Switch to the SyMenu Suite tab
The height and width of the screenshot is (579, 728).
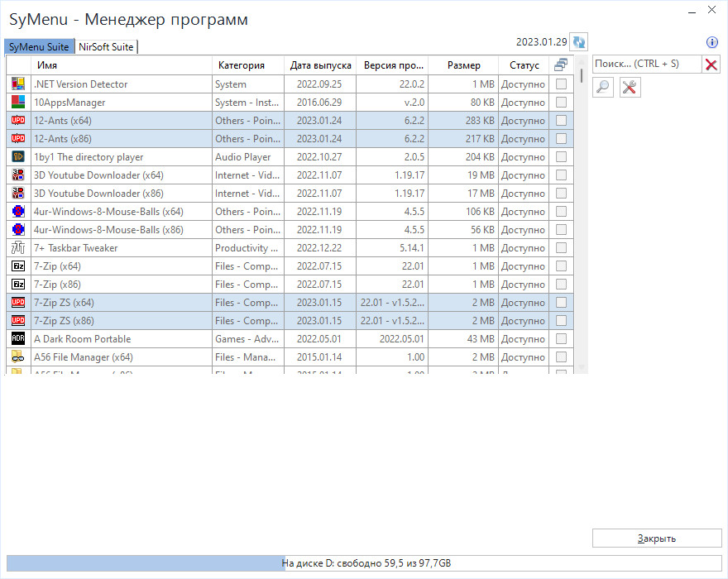[39, 47]
